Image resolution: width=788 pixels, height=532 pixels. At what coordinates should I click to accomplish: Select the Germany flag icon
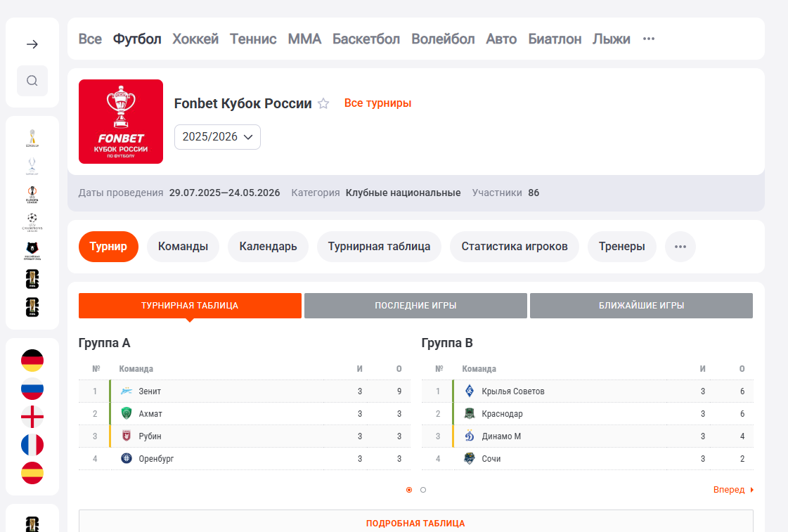(32, 361)
